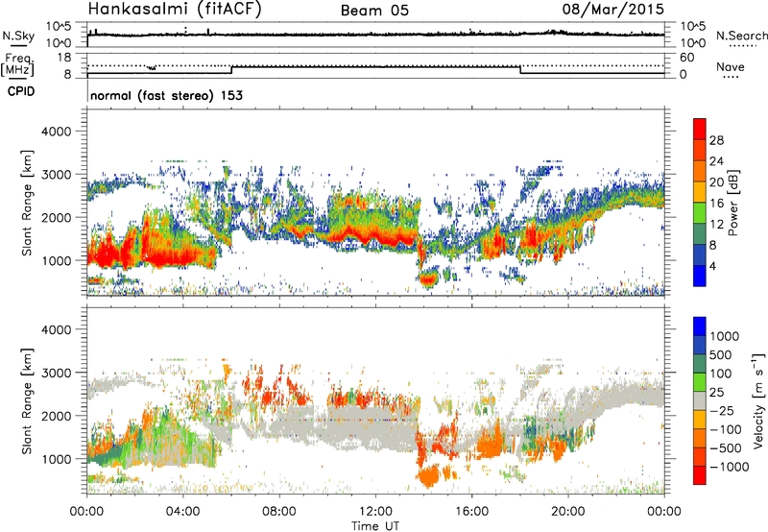Click the 'Velocity [m s-1]' colorbar label

coord(758,400)
